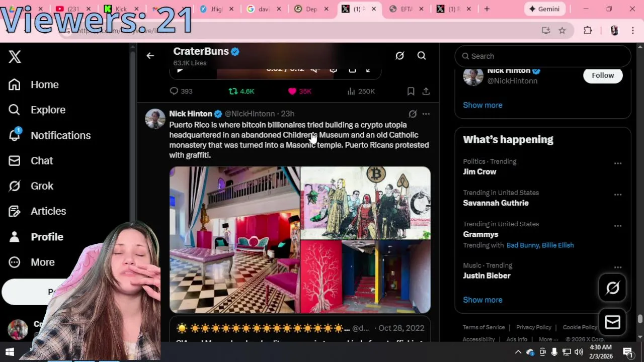This screenshot has width=644, height=362.
Task: Open the floating Grok button
Action: pos(612,288)
